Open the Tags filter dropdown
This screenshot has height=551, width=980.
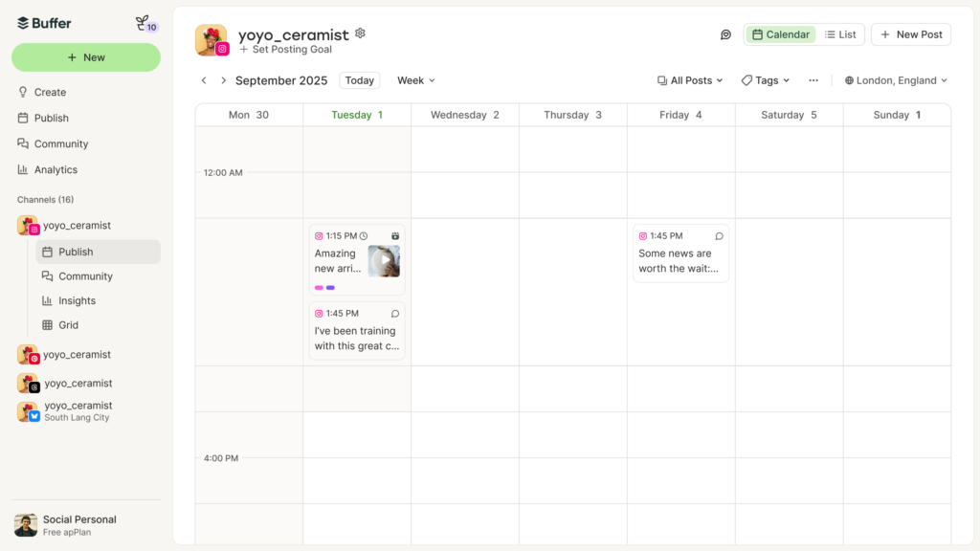(x=766, y=80)
